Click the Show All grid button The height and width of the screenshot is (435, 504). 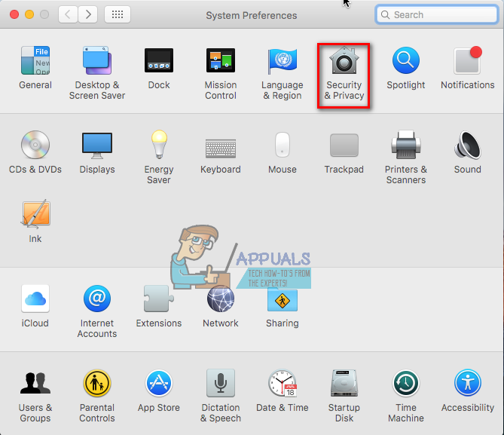pyautogui.click(x=118, y=14)
